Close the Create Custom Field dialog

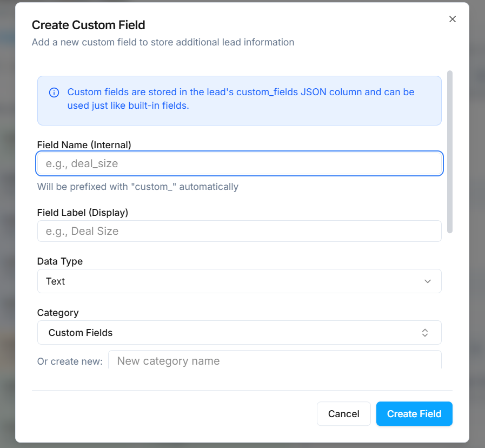(453, 19)
